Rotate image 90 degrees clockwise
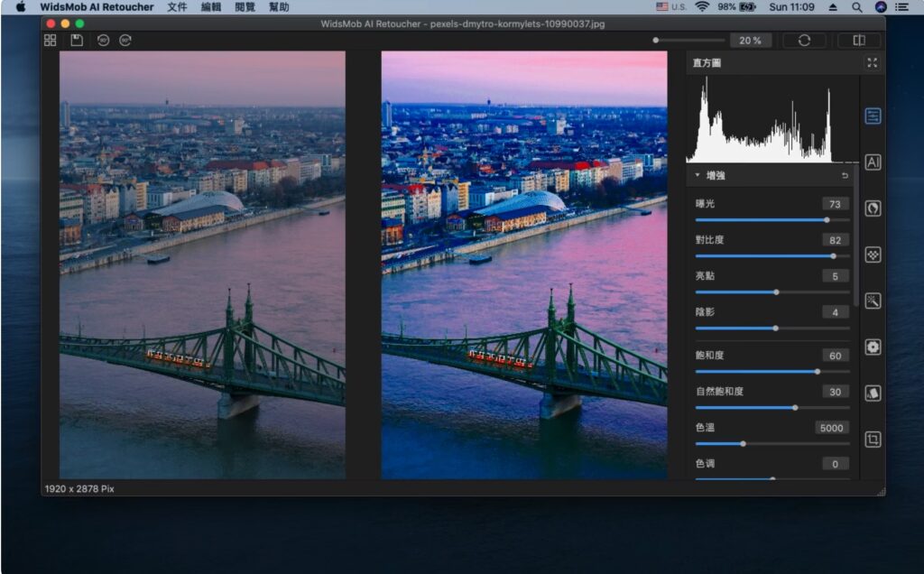Image resolution: width=924 pixels, height=574 pixels. (126, 40)
